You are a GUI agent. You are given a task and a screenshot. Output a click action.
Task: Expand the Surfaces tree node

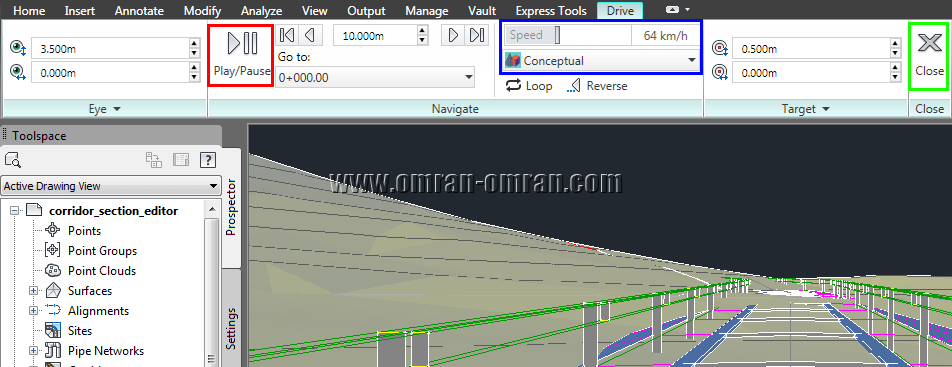click(x=33, y=291)
